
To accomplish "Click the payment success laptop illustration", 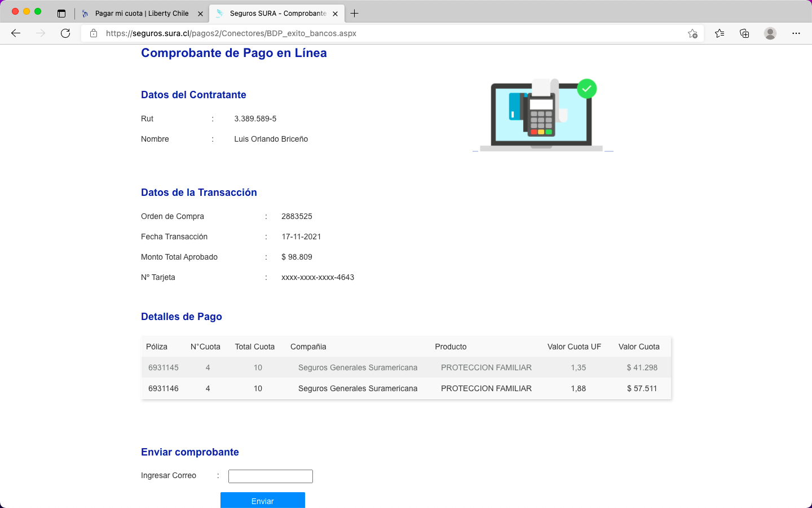I will pyautogui.click(x=542, y=116).
